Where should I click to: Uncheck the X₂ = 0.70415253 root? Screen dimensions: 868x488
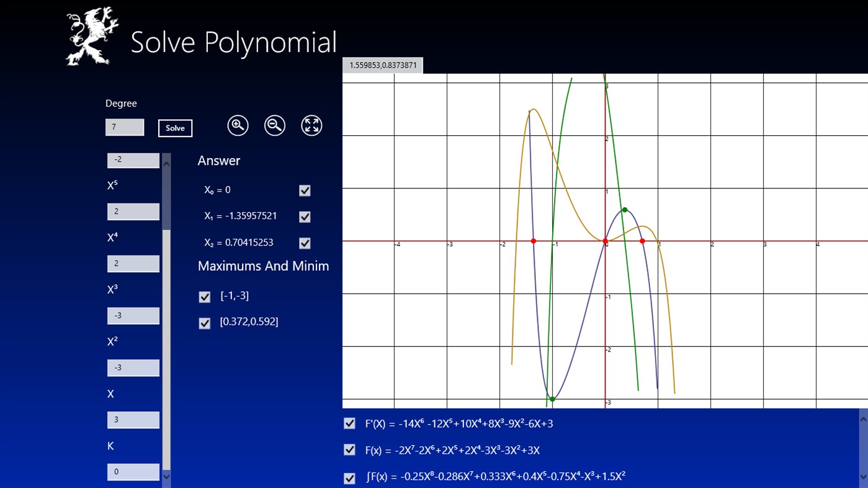(x=304, y=242)
